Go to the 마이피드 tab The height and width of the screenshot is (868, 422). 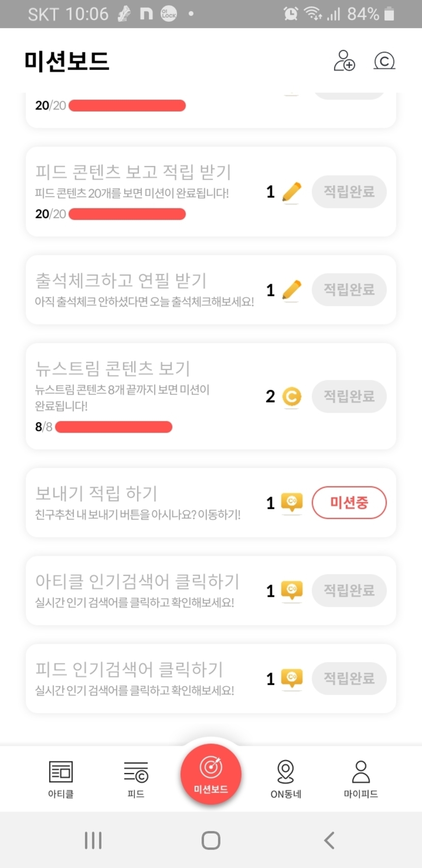(360, 778)
